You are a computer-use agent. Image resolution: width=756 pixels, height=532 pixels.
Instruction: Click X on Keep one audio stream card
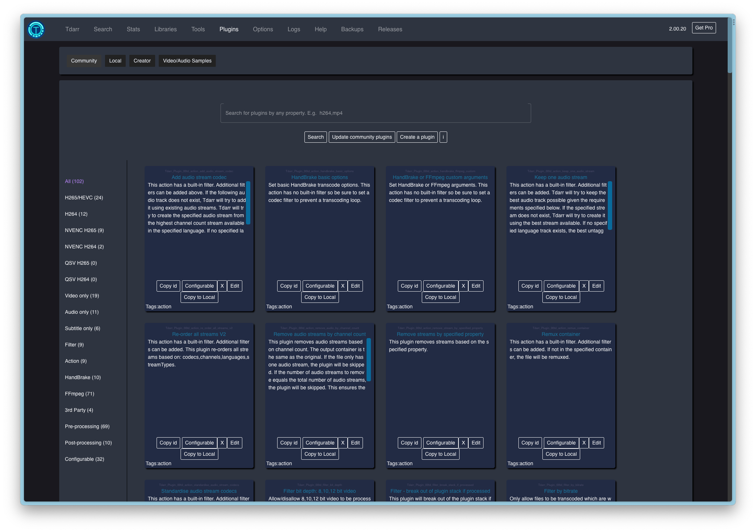tap(584, 286)
